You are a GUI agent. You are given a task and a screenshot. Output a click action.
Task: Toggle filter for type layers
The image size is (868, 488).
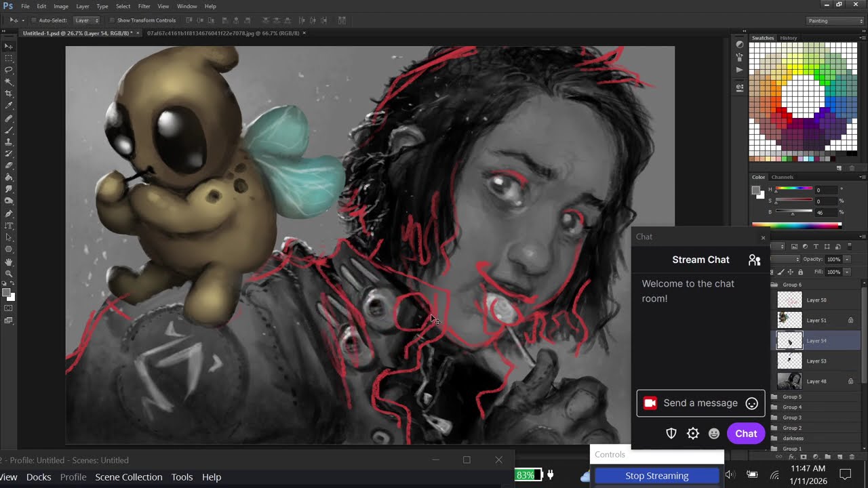pyautogui.click(x=816, y=247)
